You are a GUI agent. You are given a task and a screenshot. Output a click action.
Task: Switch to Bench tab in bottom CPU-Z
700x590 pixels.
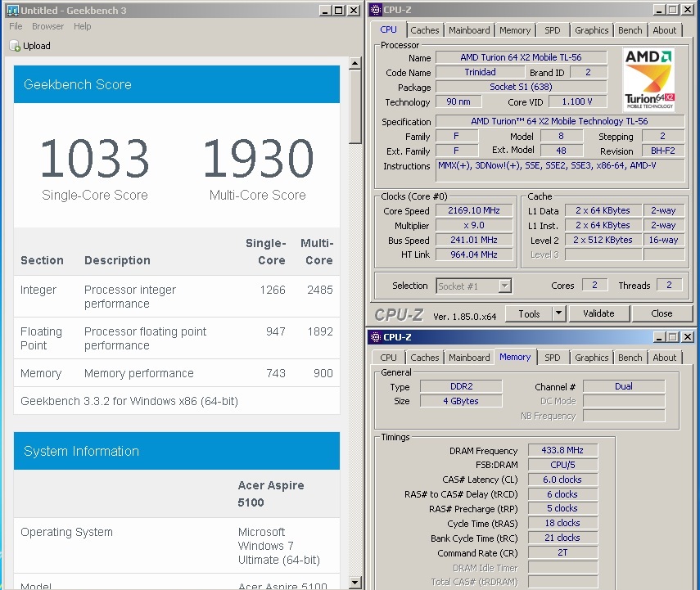click(x=630, y=358)
